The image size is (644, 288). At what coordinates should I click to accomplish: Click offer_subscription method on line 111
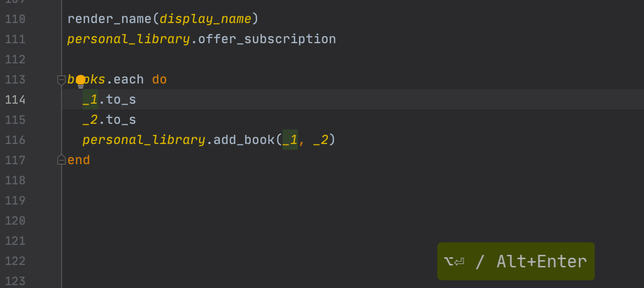click(267, 39)
